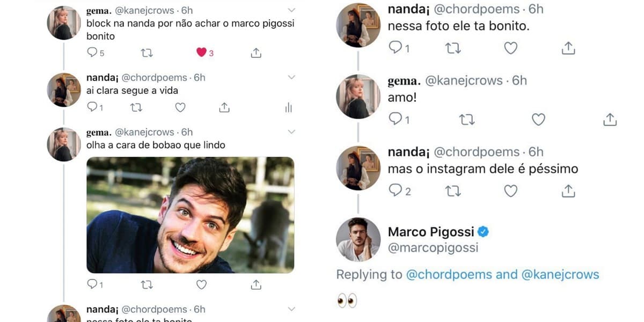Screen dimensions: 644x322
Task: Retweet 'nessa foto ele ta bonito' in right panel
Action: pyautogui.click(x=453, y=48)
